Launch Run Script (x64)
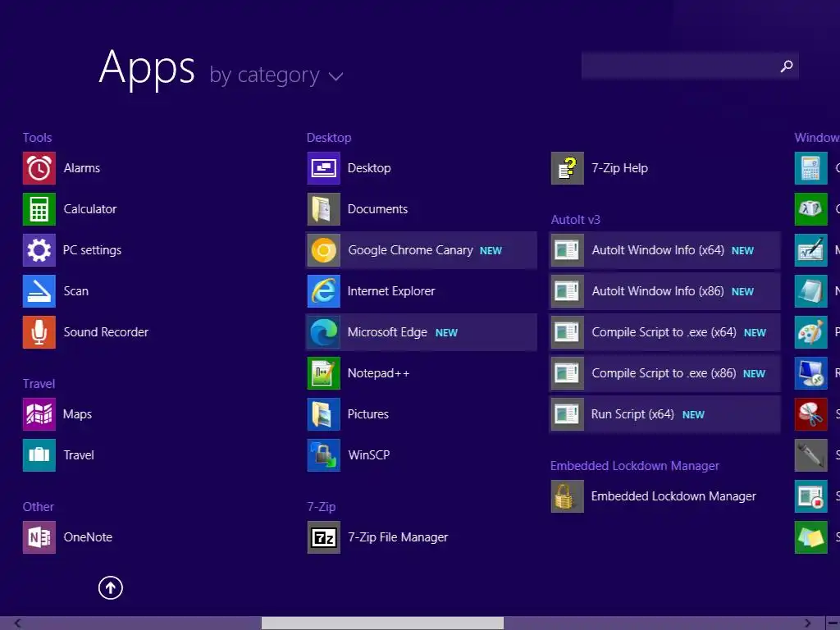Image resolution: width=840 pixels, height=630 pixels. pyautogui.click(x=664, y=414)
